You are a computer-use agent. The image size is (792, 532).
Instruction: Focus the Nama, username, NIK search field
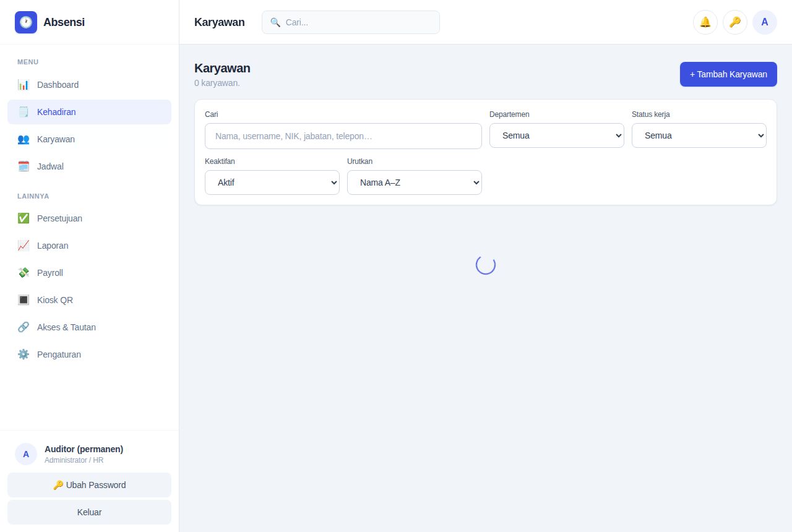tap(343, 136)
